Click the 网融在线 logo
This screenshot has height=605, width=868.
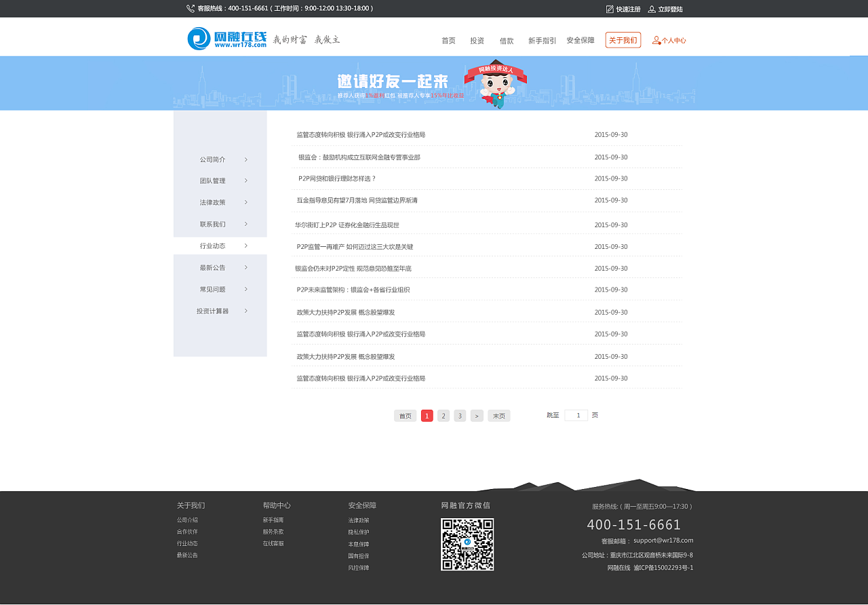pyautogui.click(x=226, y=37)
